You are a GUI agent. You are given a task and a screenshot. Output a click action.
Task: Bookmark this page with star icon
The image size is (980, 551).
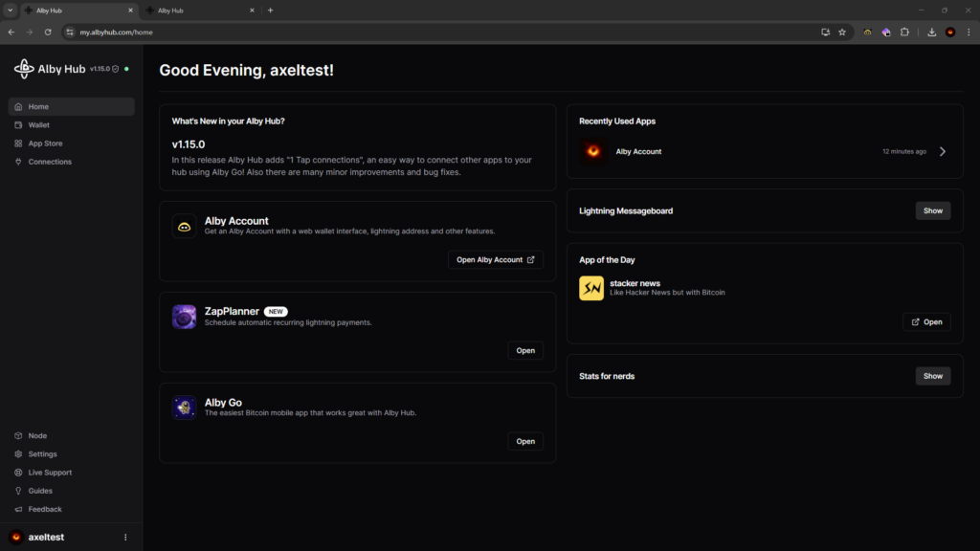point(842,32)
